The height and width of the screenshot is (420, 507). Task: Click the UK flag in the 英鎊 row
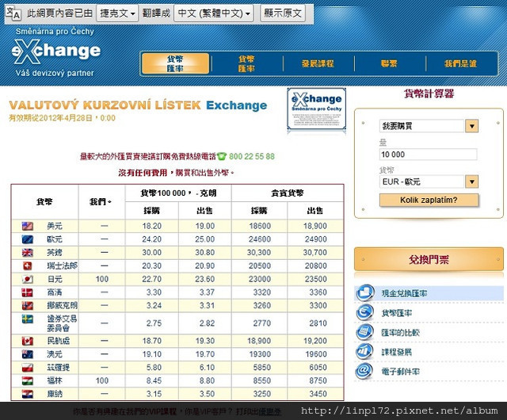(28, 253)
